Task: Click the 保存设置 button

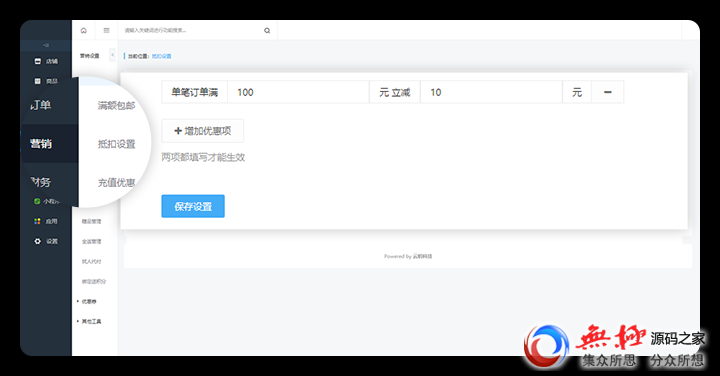Action: [193, 206]
